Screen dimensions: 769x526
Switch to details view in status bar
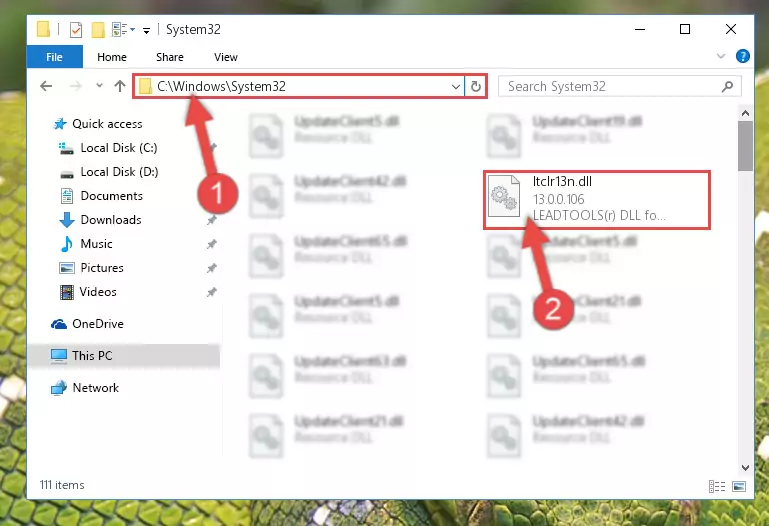tap(717, 486)
